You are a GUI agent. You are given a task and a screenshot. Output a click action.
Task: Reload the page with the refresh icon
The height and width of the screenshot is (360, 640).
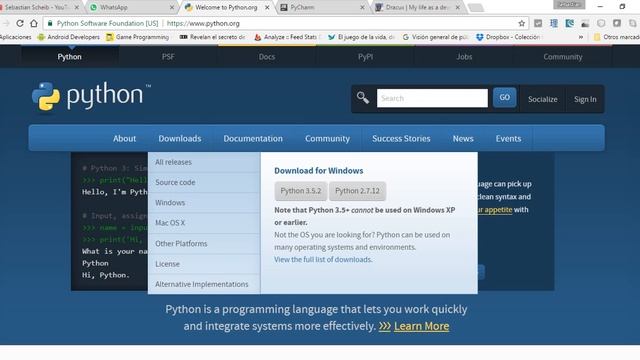(x=20, y=23)
